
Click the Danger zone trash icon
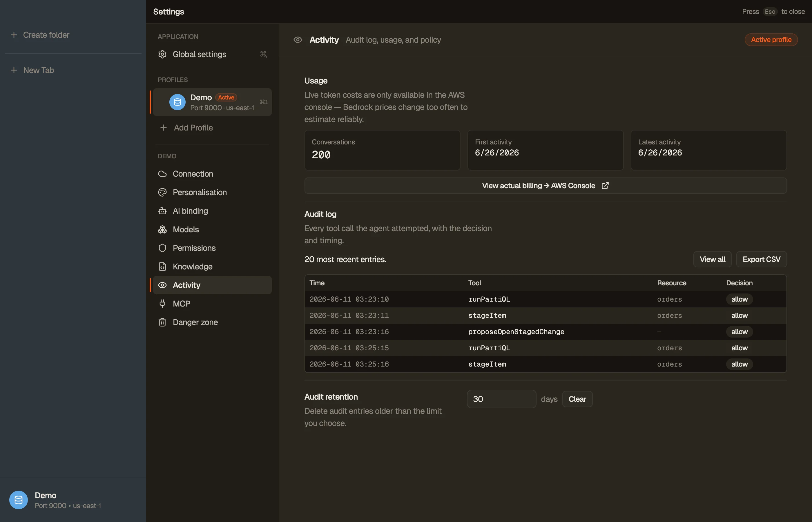[x=162, y=322]
